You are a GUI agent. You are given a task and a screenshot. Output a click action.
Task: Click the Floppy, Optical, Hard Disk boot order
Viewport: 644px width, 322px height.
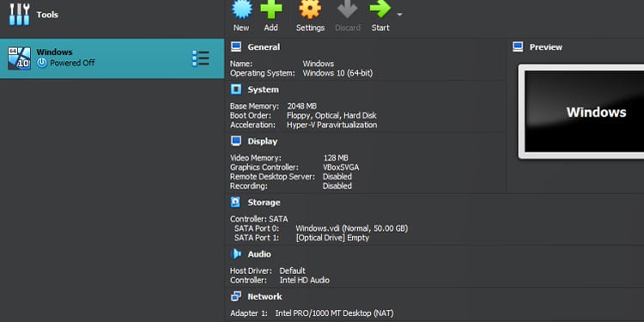(331, 115)
